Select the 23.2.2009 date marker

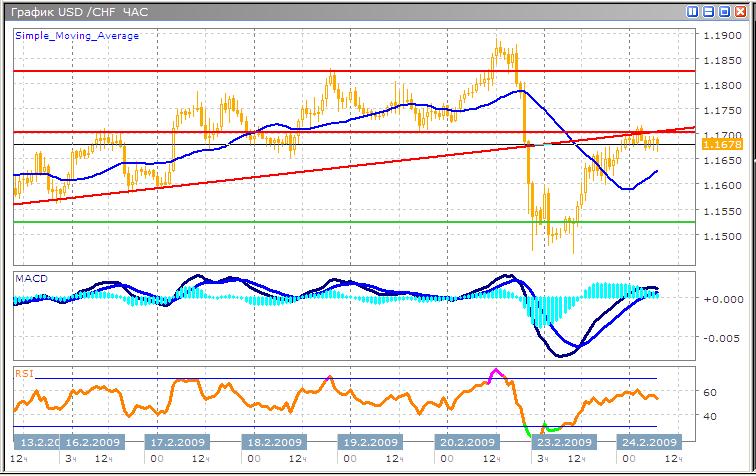point(564,442)
